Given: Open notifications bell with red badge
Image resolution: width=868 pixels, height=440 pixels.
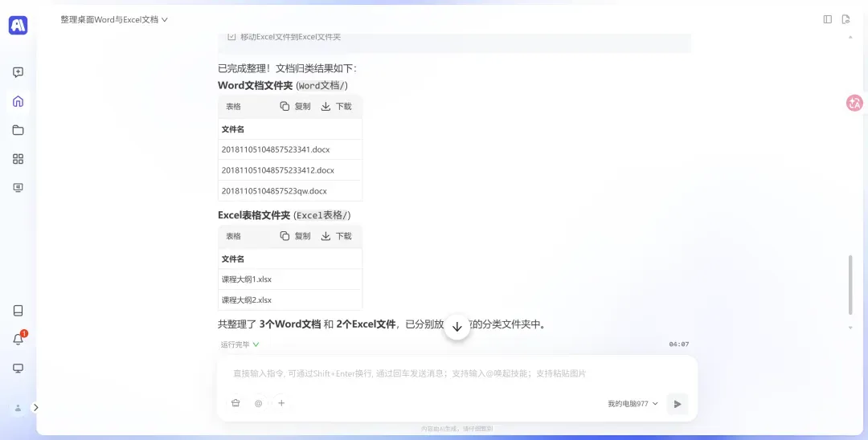Looking at the screenshot, I should click(x=18, y=339).
